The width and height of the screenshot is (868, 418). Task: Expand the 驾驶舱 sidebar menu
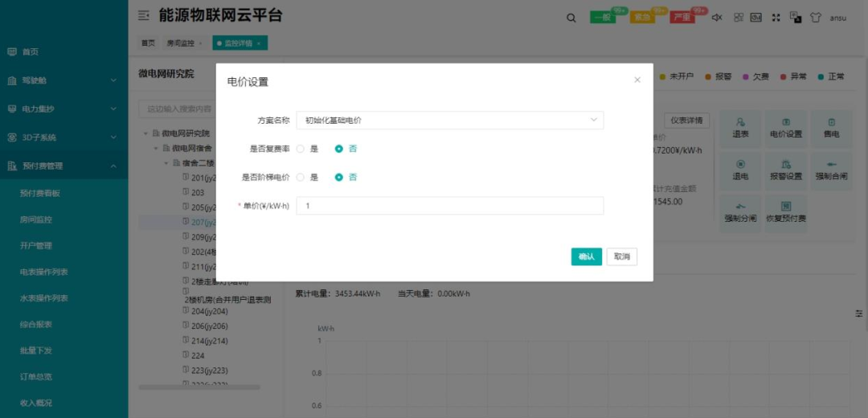[x=63, y=80]
